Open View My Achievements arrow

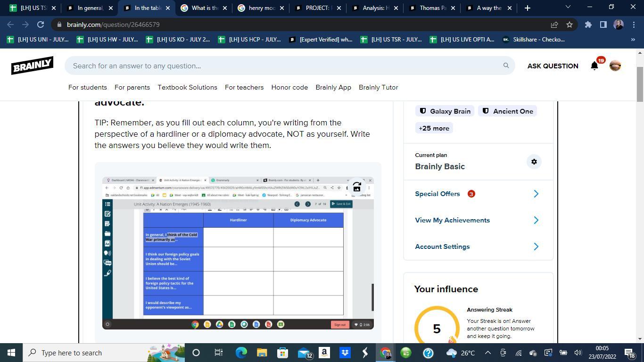536,220
